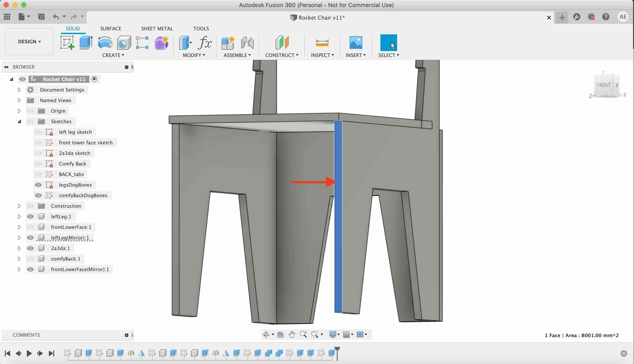
Task: Click the Measure tool icon
Action: (322, 43)
